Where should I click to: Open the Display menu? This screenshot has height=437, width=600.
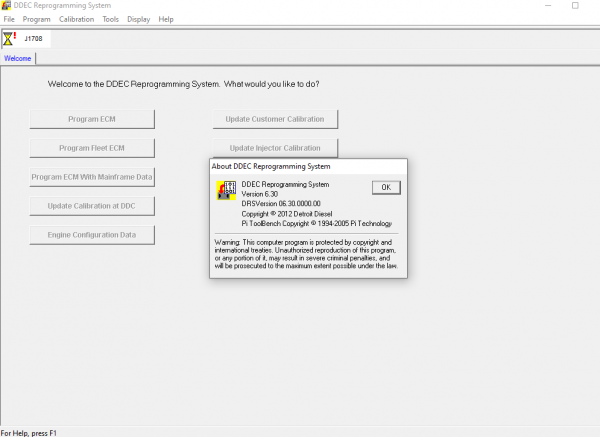pyautogui.click(x=139, y=19)
